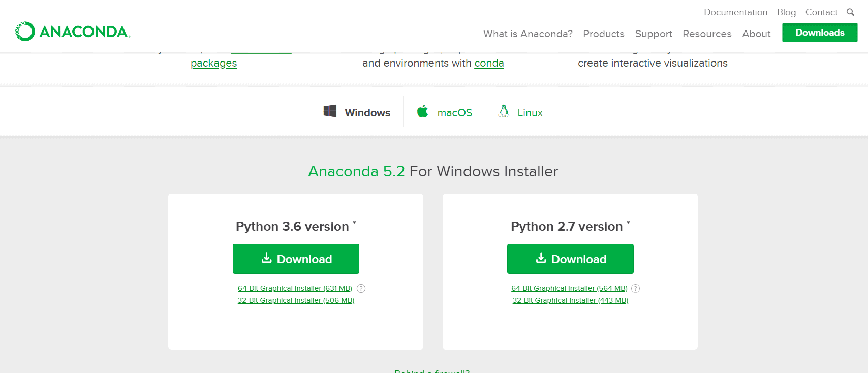Viewport: 868px width, 373px height.
Task: Follow the conda link
Action: (489, 63)
